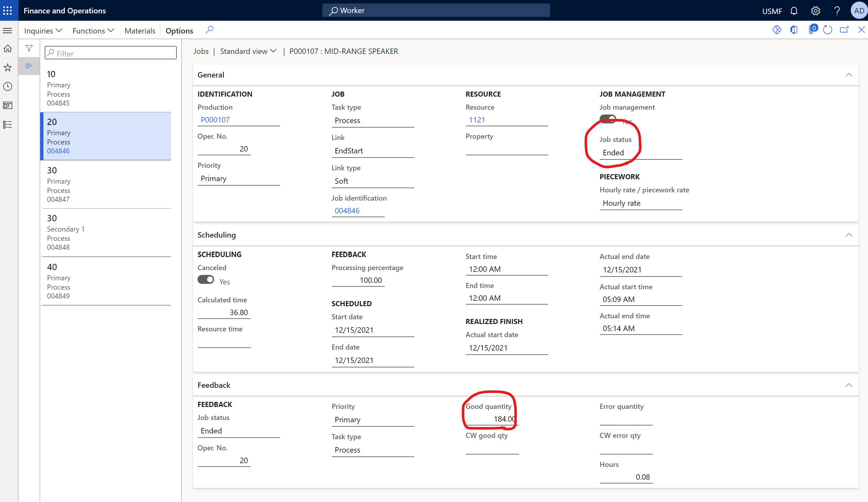The width and height of the screenshot is (868, 502).
Task: Toggle the Canceled switch
Action: tap(206, 280)
